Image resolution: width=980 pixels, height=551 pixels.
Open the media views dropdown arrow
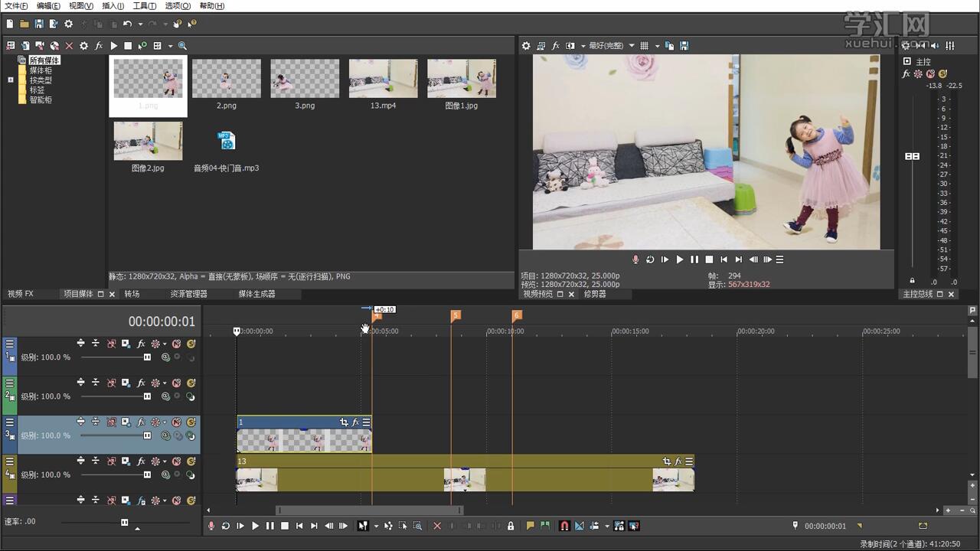(170, 46)
